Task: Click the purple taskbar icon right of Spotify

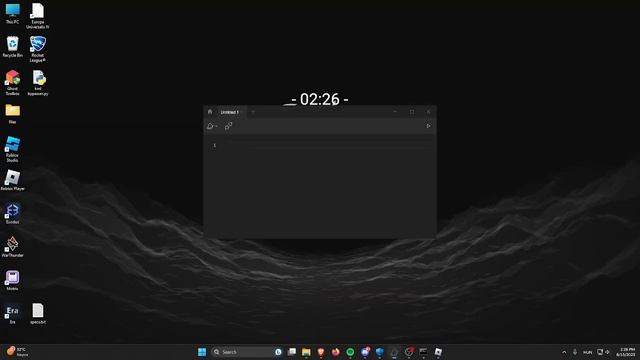Action: click(x=365, y=352)
